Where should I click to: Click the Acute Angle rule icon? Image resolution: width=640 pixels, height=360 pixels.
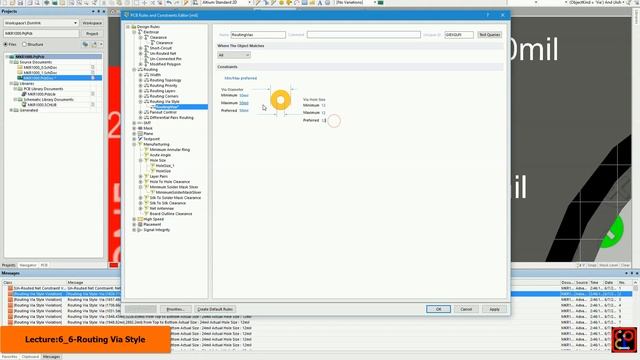pyautogui.click(x=147, y=155)
